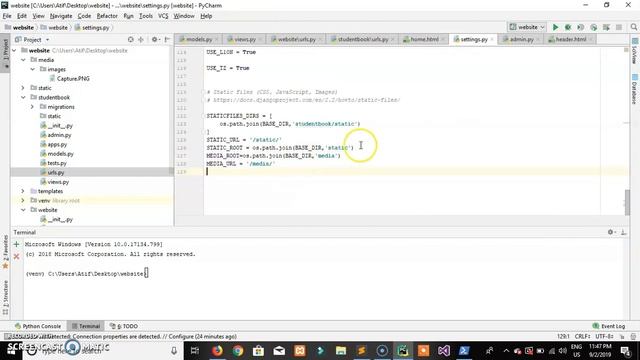
Task: Expand the migrations folder
Action: point(33,107)
